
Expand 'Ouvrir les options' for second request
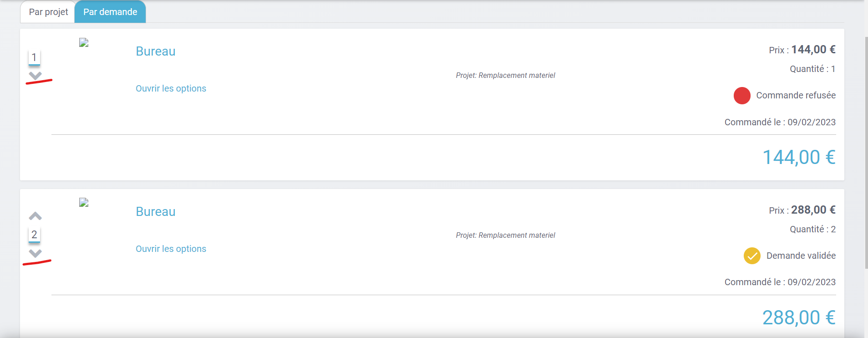click(171, 249)
